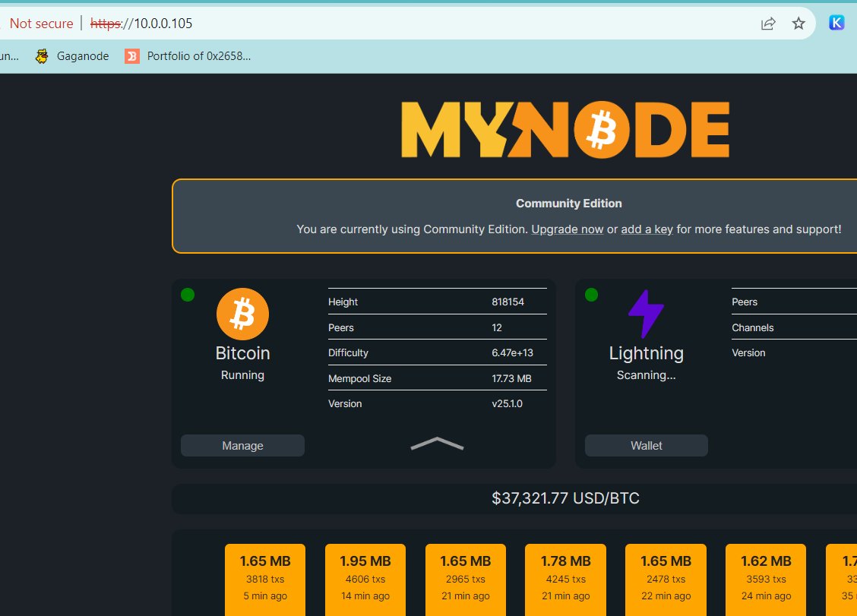Click the Community Edition heading
This screenshot has height=616, width=857.
tap(568, 204)
